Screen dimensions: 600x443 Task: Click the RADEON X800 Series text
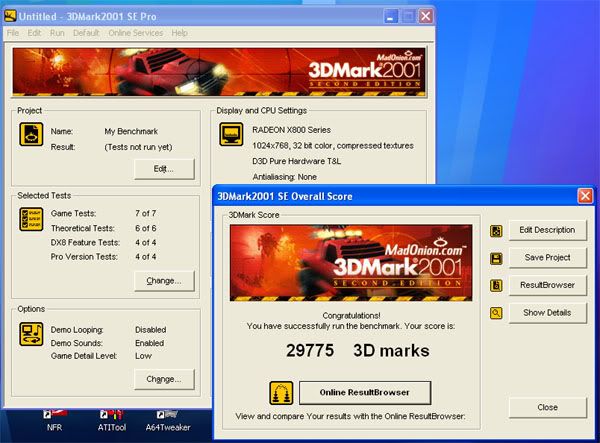click(x=291, y=130)
